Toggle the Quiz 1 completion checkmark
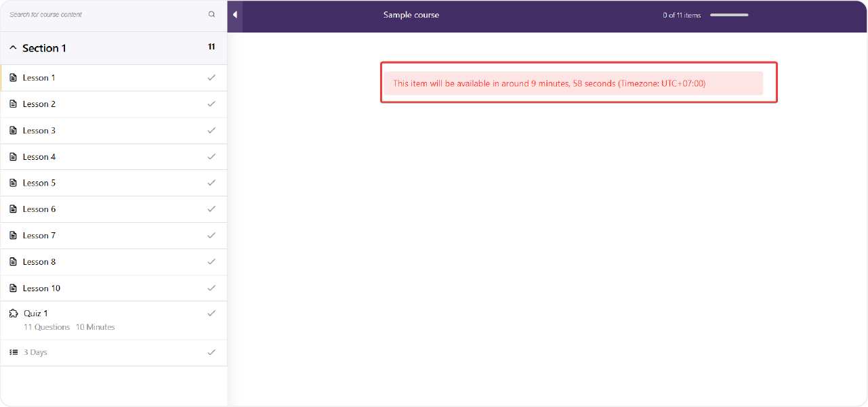The width and height of the screenshot is (868, 407). coord(211,313)
